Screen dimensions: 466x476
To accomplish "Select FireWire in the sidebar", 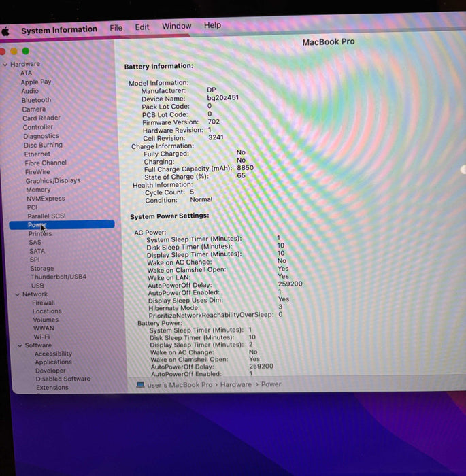I will 37,172.
